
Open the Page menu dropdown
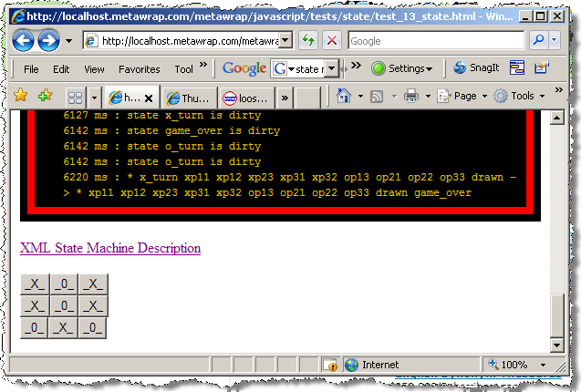[463, 96]
